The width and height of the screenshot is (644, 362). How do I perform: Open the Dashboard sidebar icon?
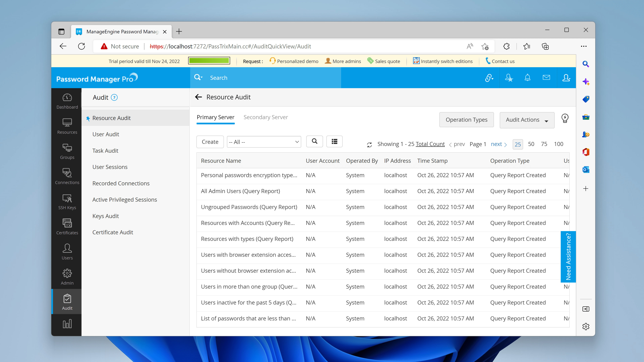click(67, 101)
